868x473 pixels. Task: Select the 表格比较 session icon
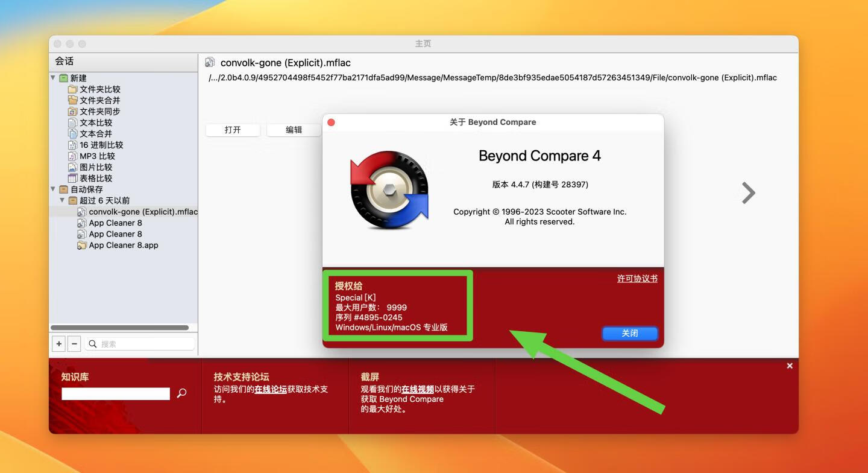tap(72, 178)
